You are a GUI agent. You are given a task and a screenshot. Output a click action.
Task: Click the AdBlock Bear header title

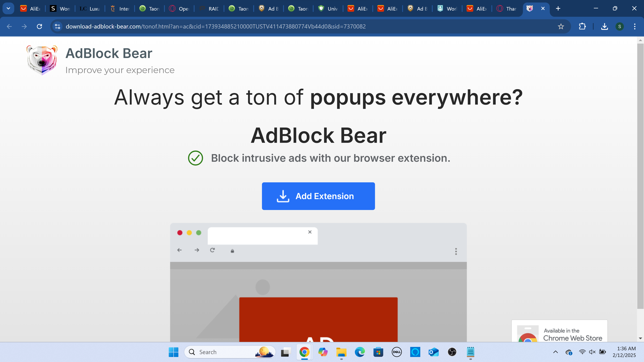109,53
